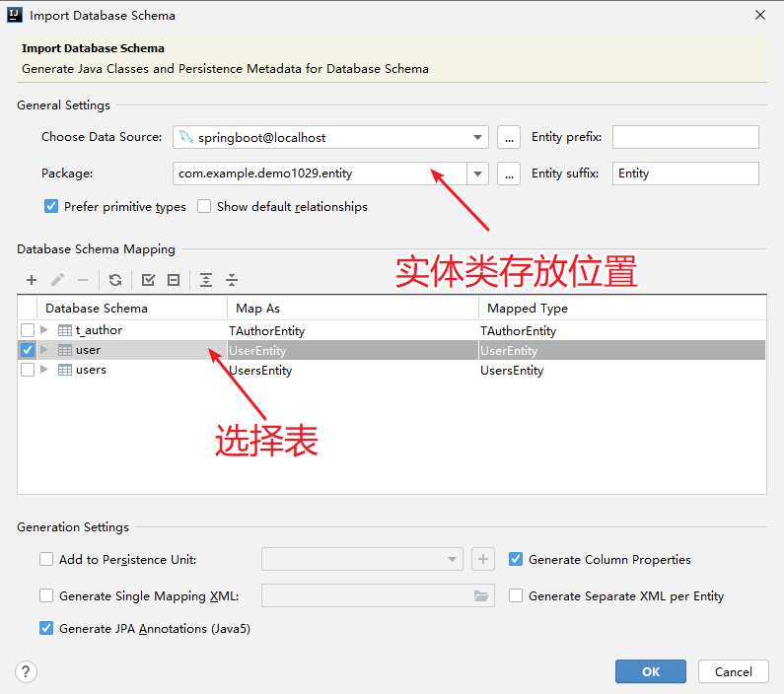
Task: Enable Generate Separate XML per Entity checkbox
Action: pos(516,595)
